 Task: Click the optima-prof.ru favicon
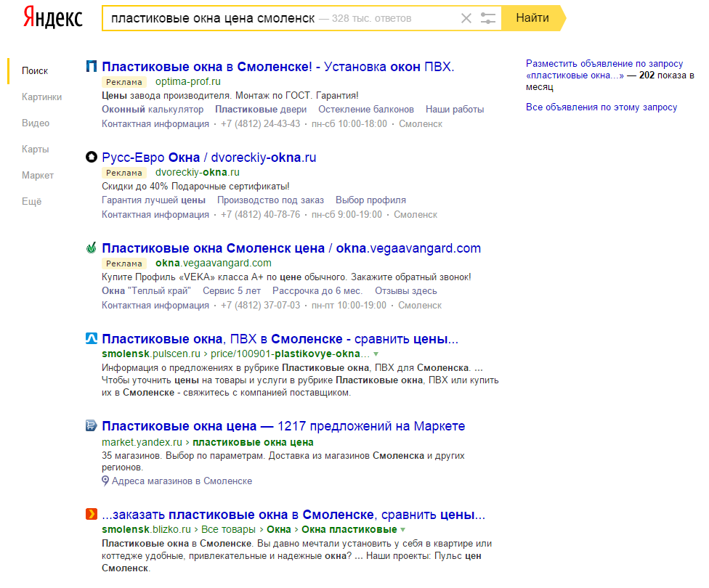pos(92,67)
